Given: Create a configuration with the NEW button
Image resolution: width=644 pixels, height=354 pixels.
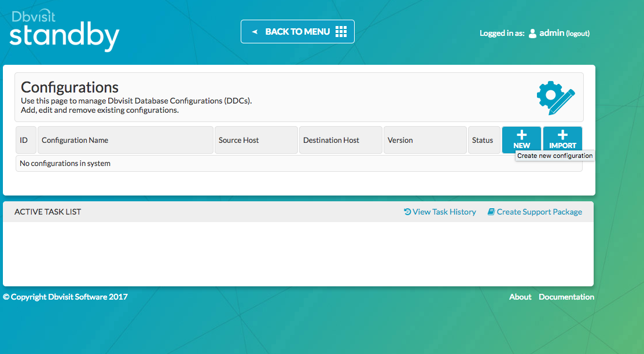Looking at the screenshot, I should [521, 140].
